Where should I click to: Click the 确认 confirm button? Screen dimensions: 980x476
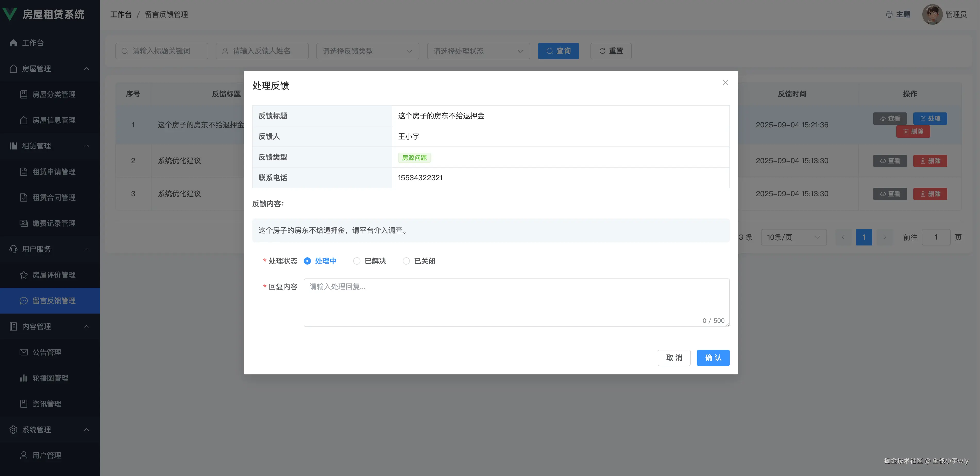[713, 358]
